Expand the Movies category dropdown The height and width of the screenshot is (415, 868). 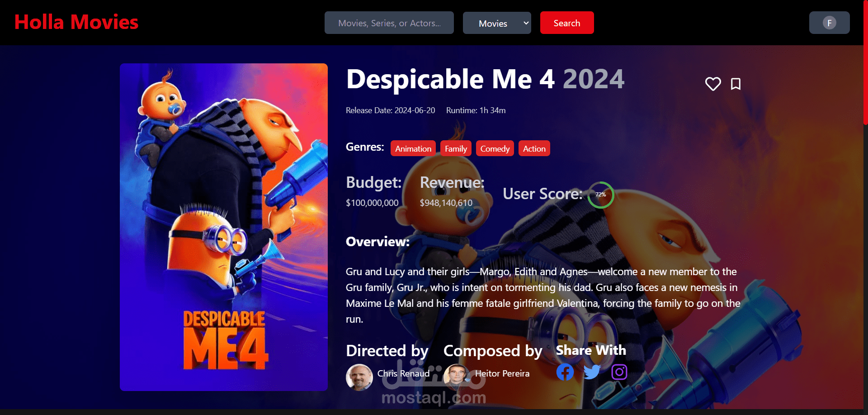tap(497, 23)
